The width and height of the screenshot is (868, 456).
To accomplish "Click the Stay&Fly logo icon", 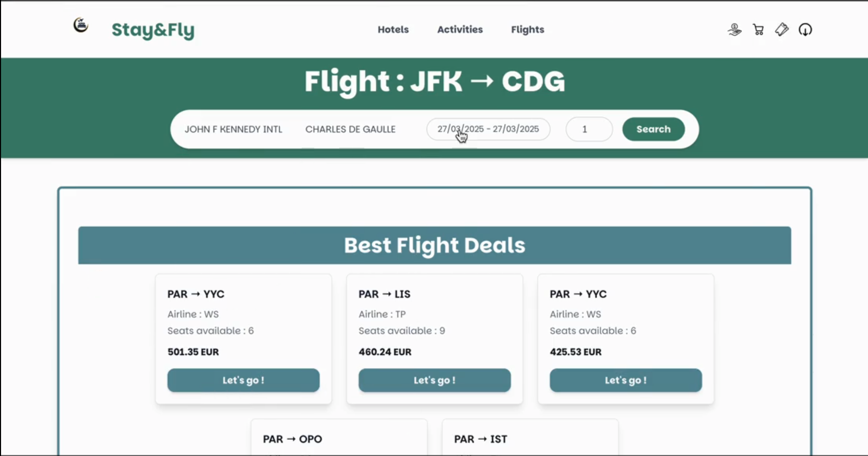I will point(81,25).
